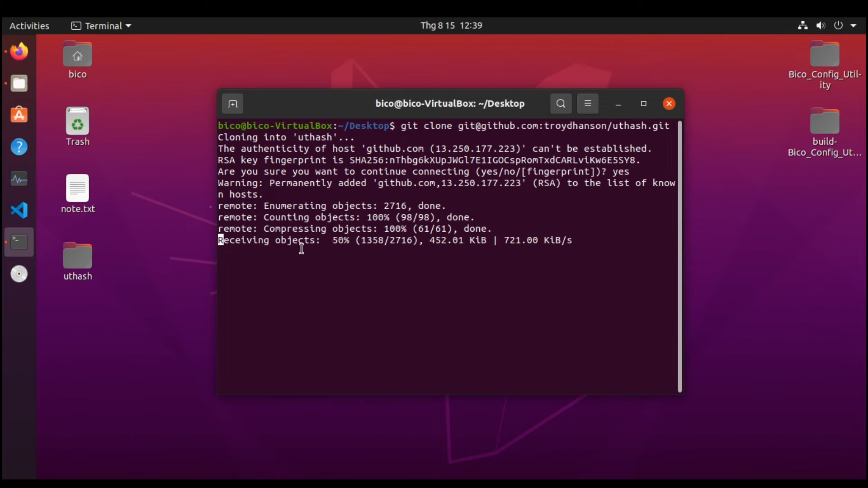Click the network status icon in top bar

coord(802,25)
